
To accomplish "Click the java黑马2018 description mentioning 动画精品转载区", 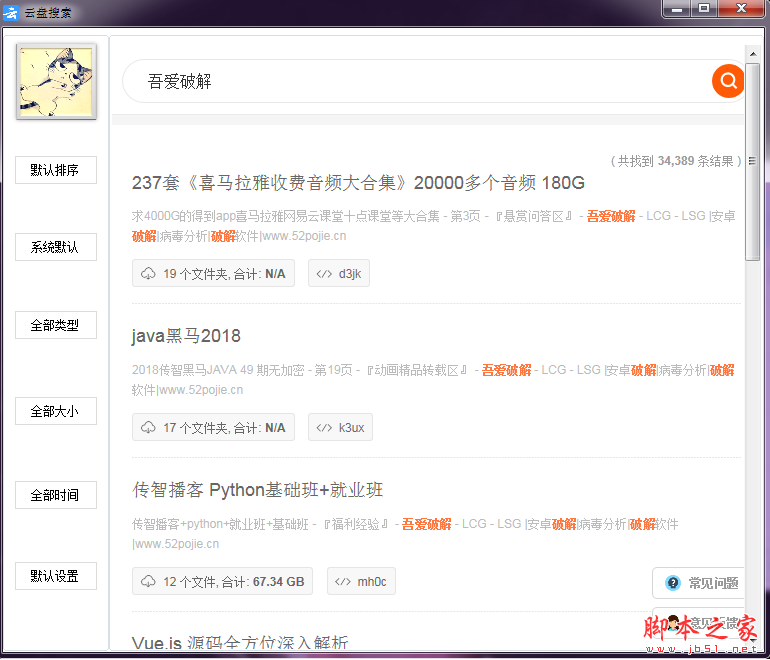I will pyautogui.click(x=433, y=380).
